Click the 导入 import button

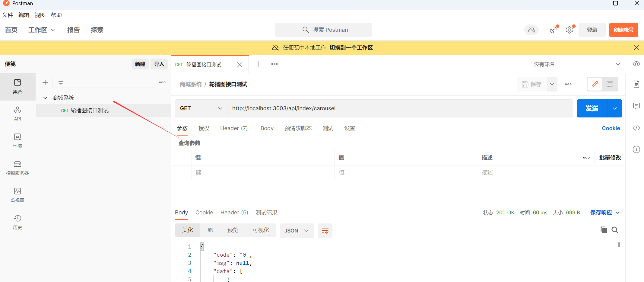[159, 64]
